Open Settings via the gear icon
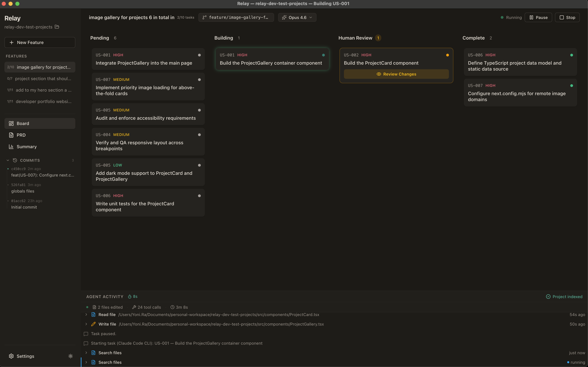The image size is (588, 367). point(11,356)
